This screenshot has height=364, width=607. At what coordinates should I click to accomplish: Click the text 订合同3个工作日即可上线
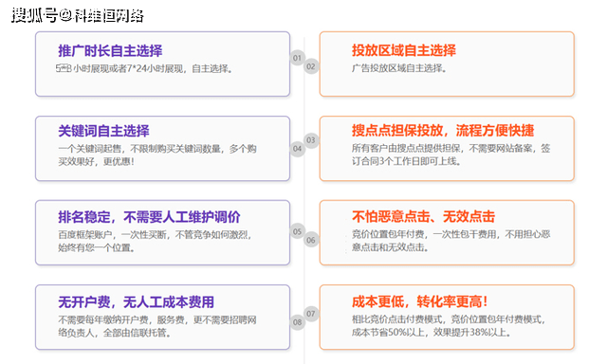(x=406, y=161)
